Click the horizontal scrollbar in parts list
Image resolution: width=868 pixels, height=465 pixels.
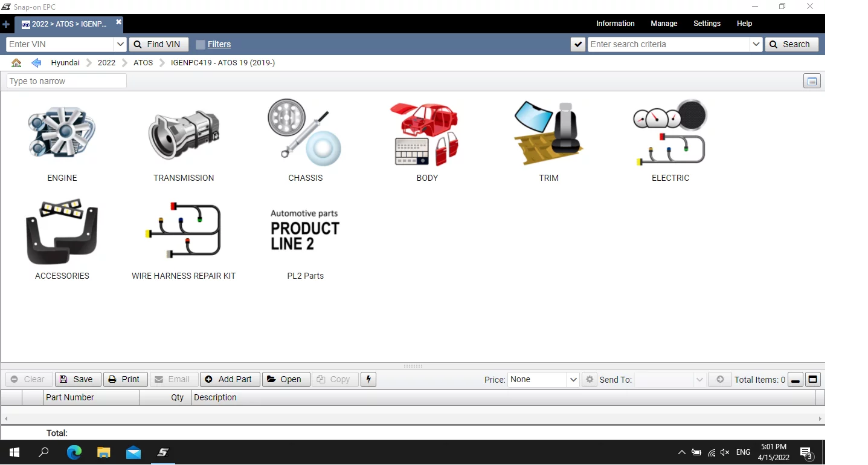coord(413,418)
